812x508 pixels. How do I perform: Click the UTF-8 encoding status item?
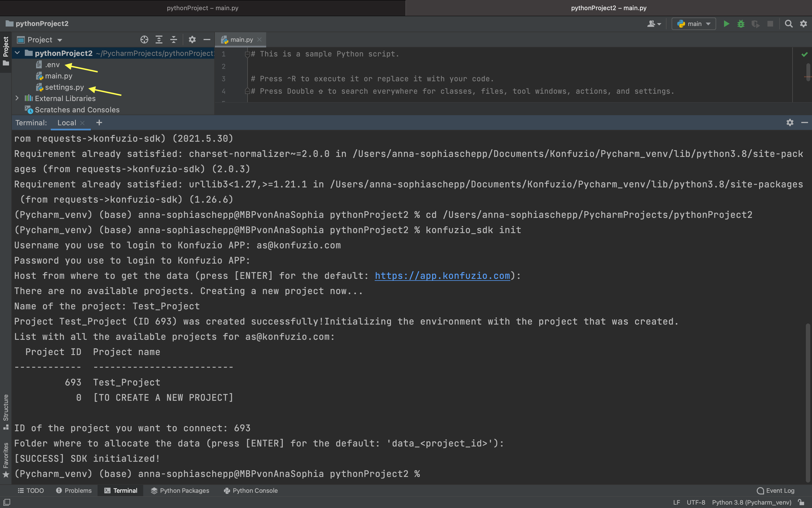(x=696, y=502)
